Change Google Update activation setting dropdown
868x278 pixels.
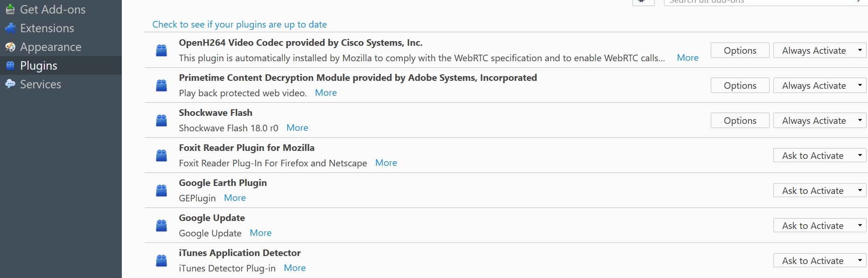(819, 226)
